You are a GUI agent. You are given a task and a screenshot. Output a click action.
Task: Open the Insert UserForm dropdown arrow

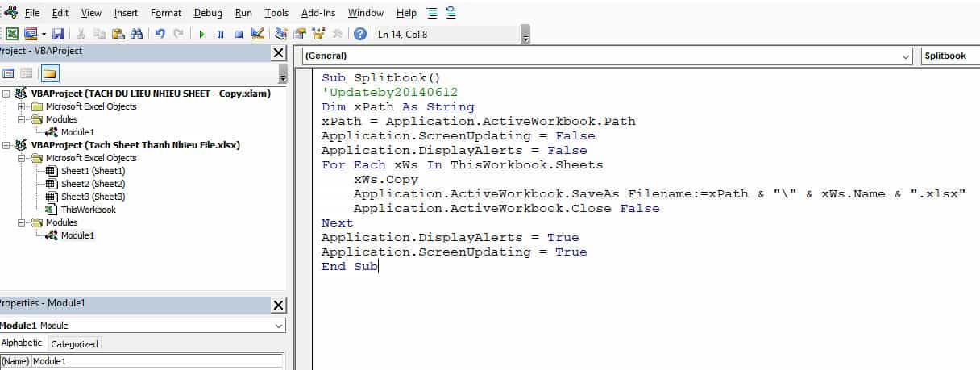[x=44, y=34]
